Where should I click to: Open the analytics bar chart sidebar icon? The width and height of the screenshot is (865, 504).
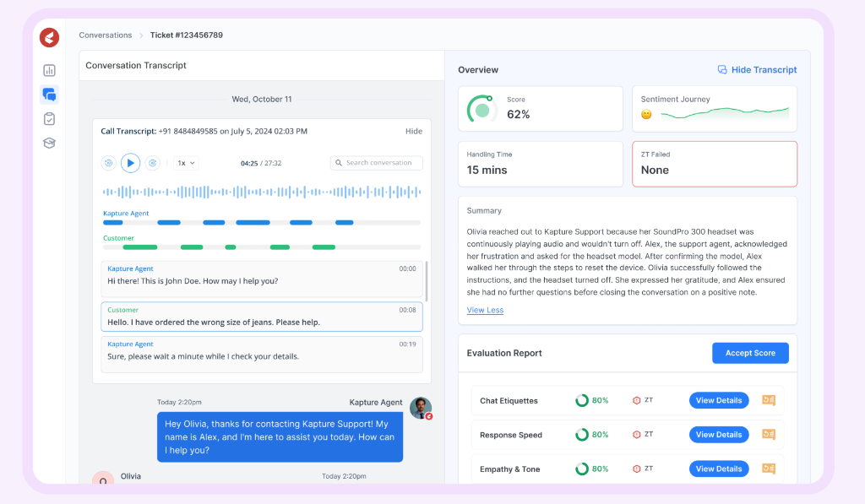pos(49,71)
